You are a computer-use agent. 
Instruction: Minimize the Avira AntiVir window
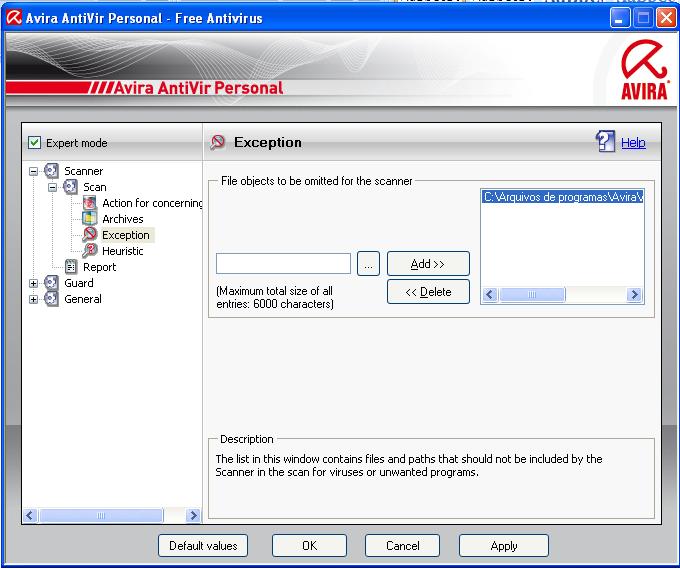[620, 18]
